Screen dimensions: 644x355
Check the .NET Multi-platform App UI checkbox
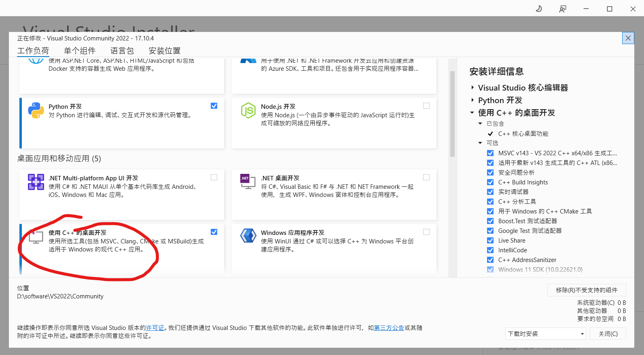click(214, 177)
